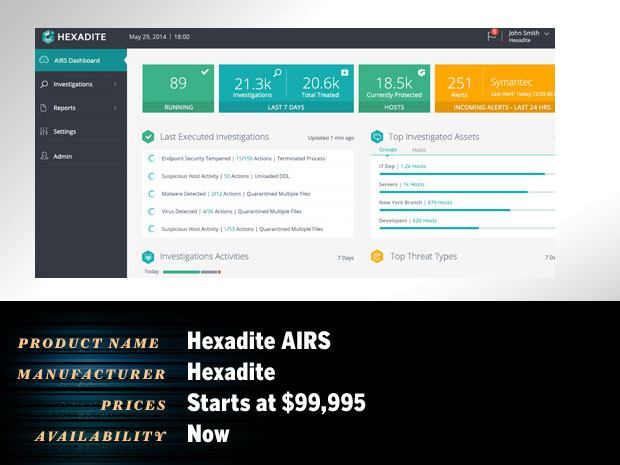This screenshot has width=620, height=465.
Task: Click the cloud icon beside AIRS Dashboard
Action: click(x=44, y=60)
